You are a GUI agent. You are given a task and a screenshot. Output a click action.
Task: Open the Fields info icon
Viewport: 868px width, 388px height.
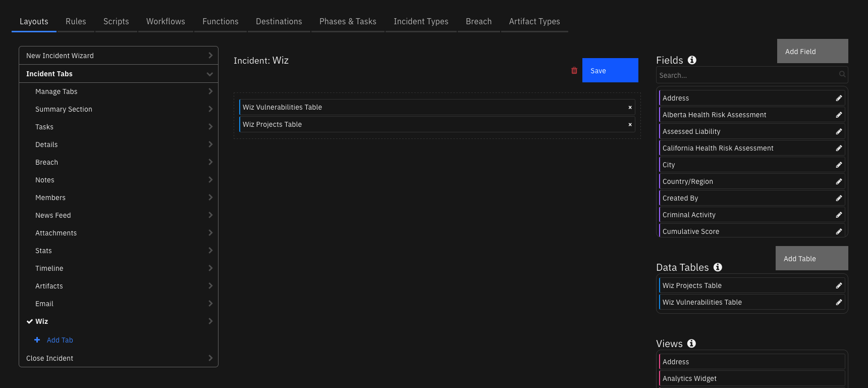pyautogui.click(x=692, y=60)
